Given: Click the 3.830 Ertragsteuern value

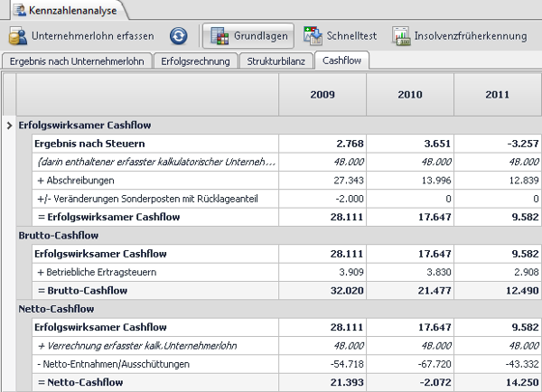Looking at the screenshot, I should 439,272.
